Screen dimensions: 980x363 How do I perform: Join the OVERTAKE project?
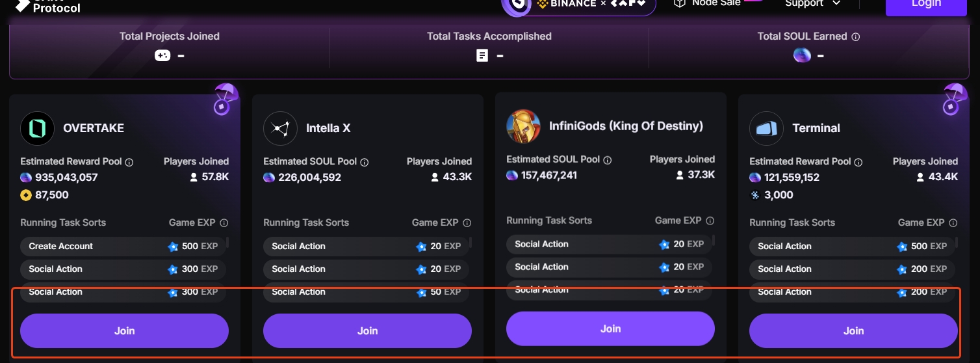(x=124, y=330)
